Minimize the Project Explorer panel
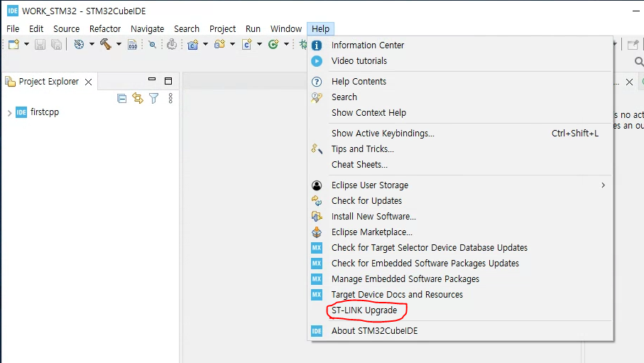Image resolution: width=644 pixels, height=363 pixels. (152, 80)
